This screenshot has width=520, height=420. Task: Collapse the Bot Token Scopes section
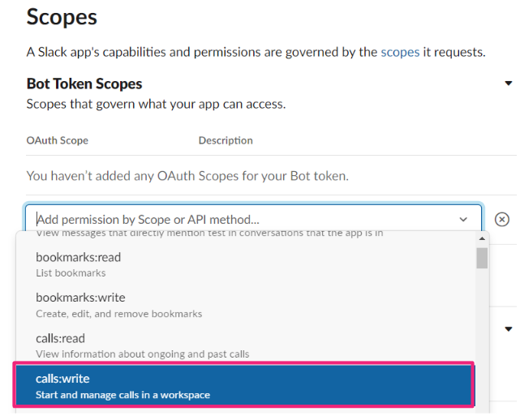(509, 84)
